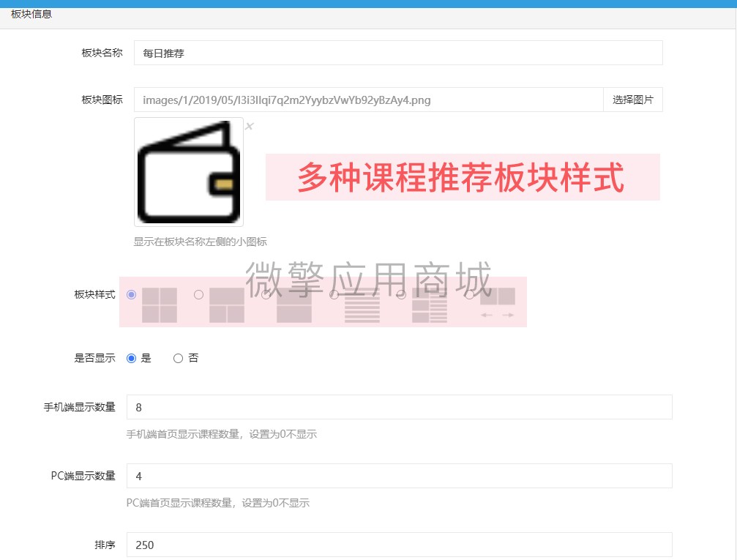The image size is (737, 560).
Task: Select the sixth 板块样式 radio button
Action: (469, 294)
